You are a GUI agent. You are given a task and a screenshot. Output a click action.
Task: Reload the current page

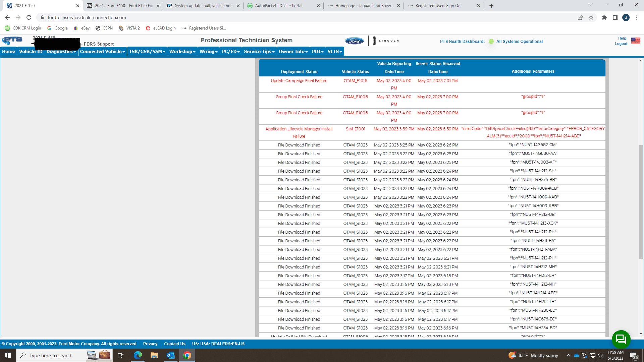click(x=29, y=17)
